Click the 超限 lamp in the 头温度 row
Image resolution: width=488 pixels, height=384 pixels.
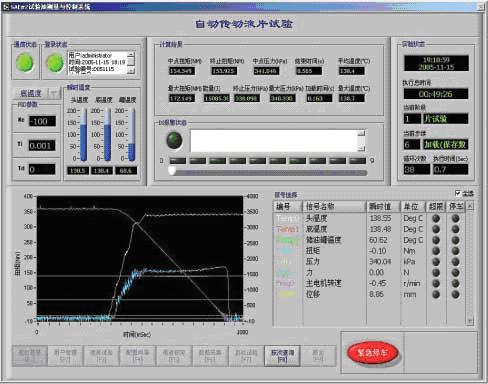(436, 218)
